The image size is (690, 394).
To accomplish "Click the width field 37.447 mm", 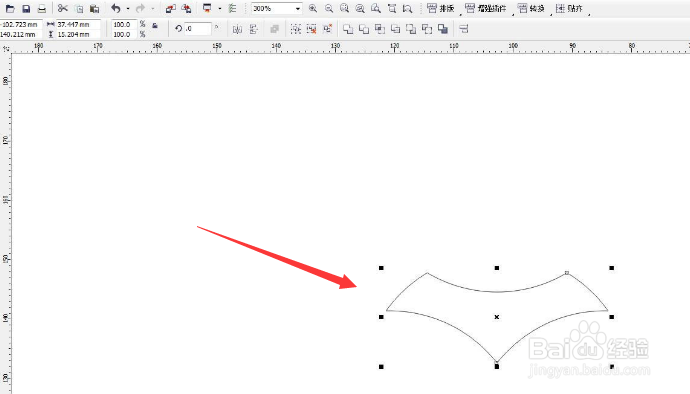I will pos(78,25).
